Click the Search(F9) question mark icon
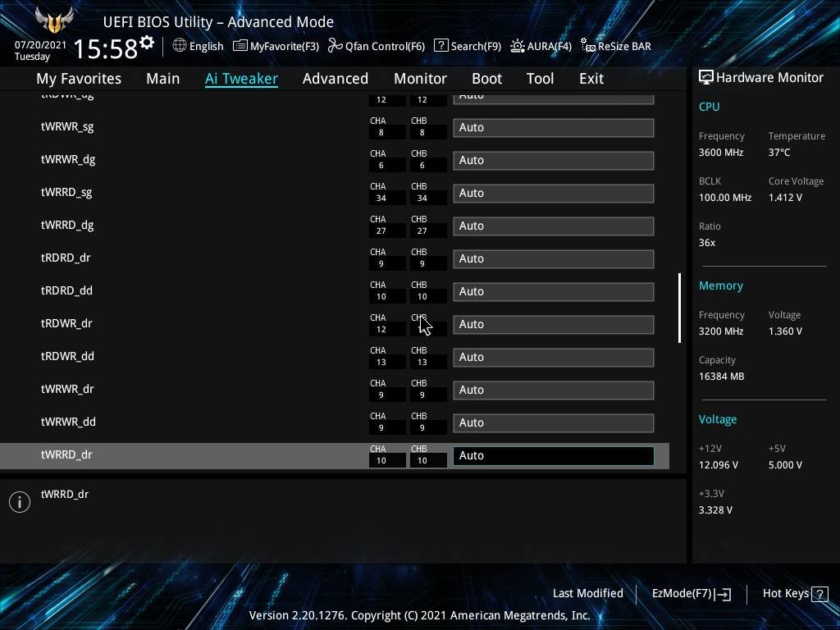Image resolution: width=840 pixels, height=630 pixels. tap(441, 46)
